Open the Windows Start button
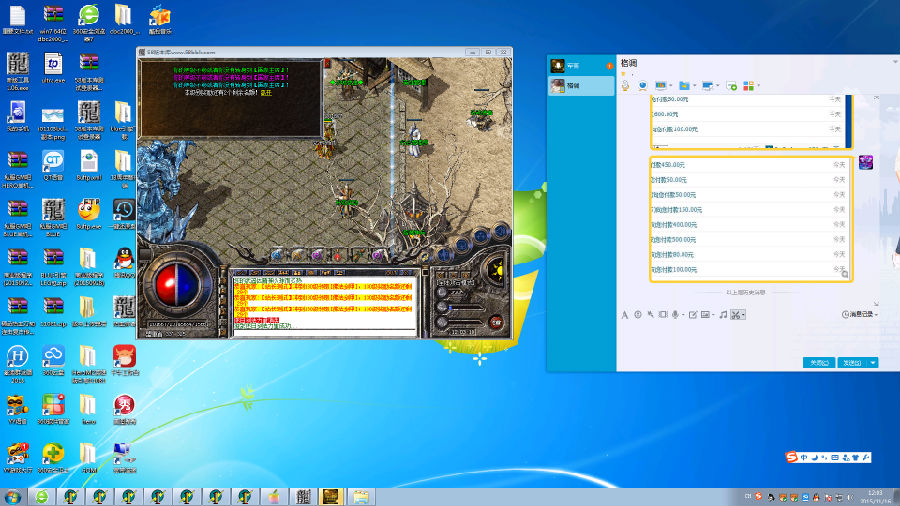The width and height of the screenshot is (900, 506). [x=13, y=496]
